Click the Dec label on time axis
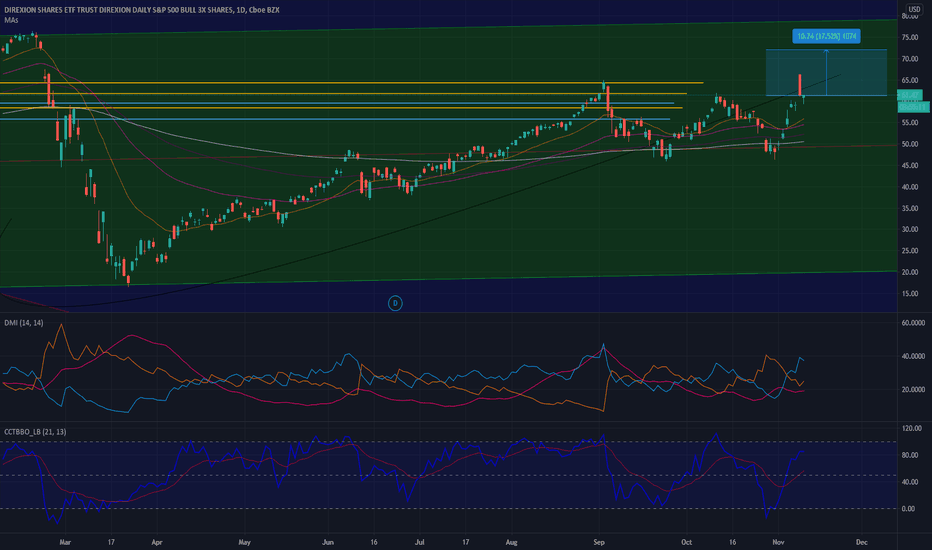Screen dimensions: 932x550 pyautogui.click(x=861, y=542)
